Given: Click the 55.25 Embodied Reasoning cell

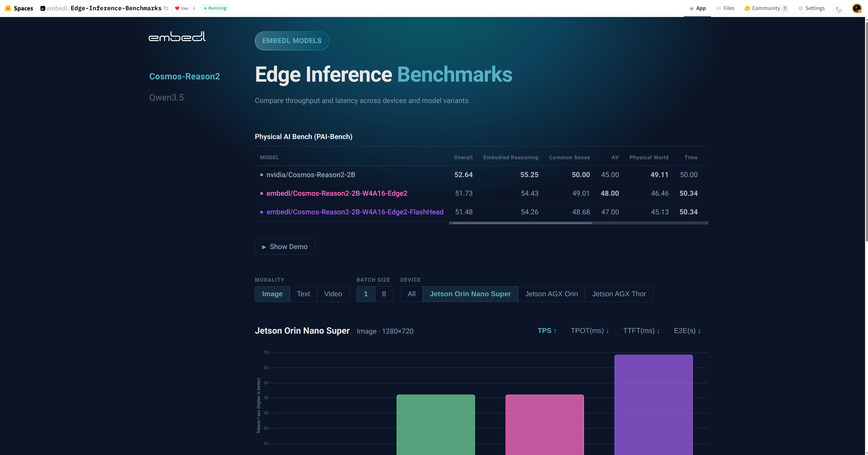Looking at the screenshot, I should 529,175.
